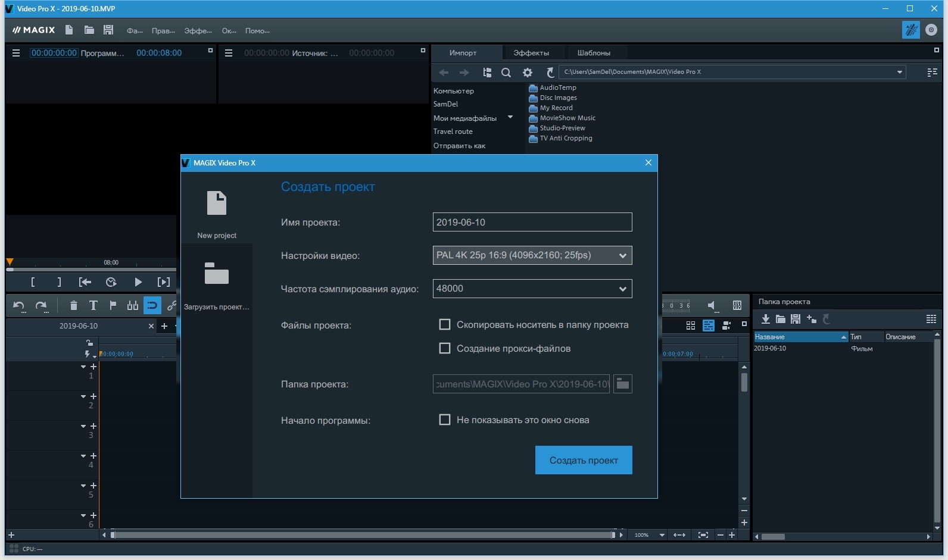Open the video settings PAL 4K dropdown

532,255
